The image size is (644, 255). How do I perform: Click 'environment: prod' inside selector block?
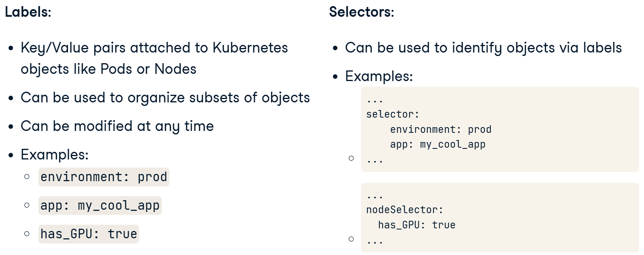(441, 129)
